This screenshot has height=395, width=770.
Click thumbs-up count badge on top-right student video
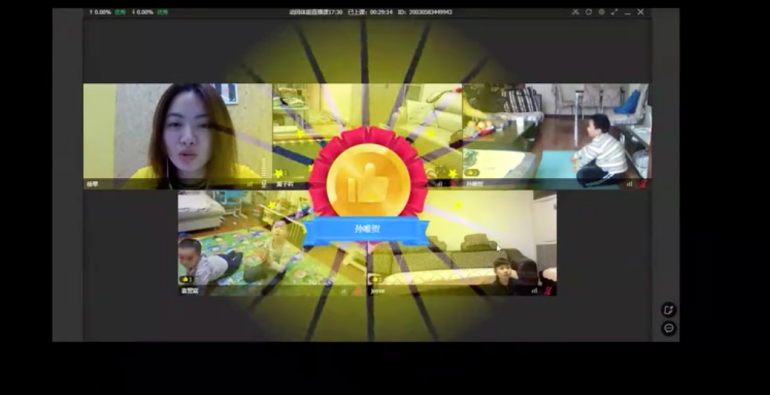coord(472,173)
